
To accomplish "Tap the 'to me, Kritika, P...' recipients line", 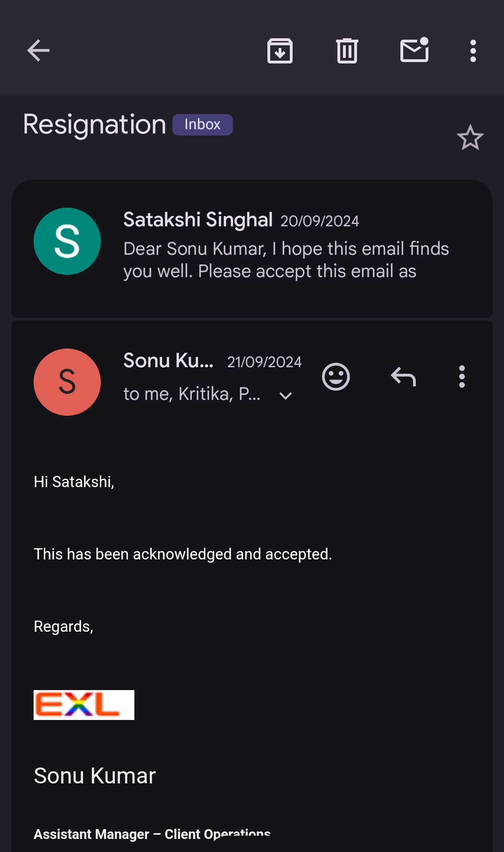I will click(x=191, y=394).
